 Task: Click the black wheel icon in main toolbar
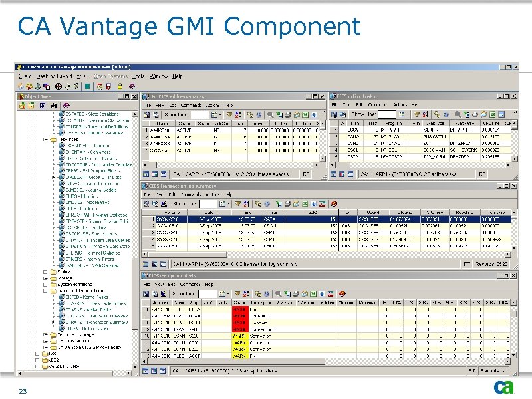59,86
